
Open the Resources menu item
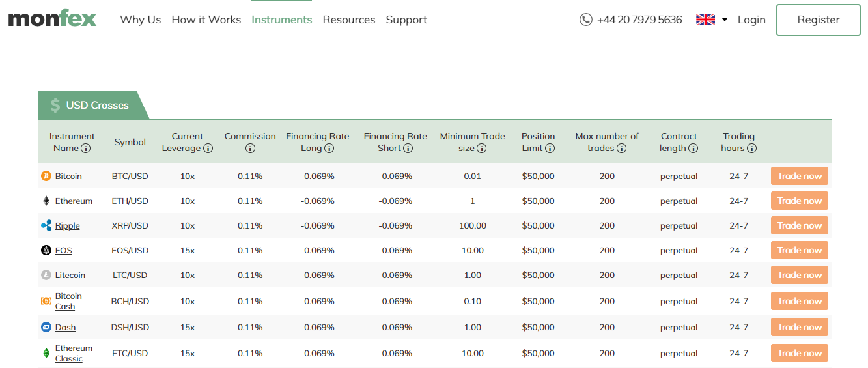[349, 20]
